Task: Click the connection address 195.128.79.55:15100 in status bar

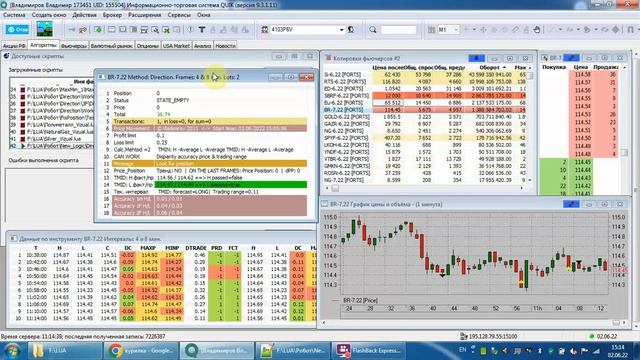Action: pos(493,336)
